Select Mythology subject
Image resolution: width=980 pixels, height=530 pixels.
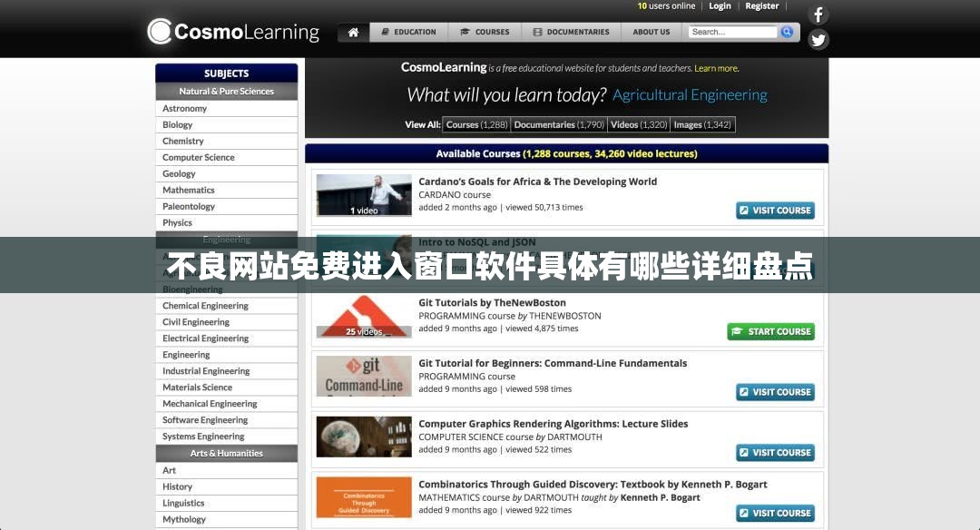pos(226,519)
